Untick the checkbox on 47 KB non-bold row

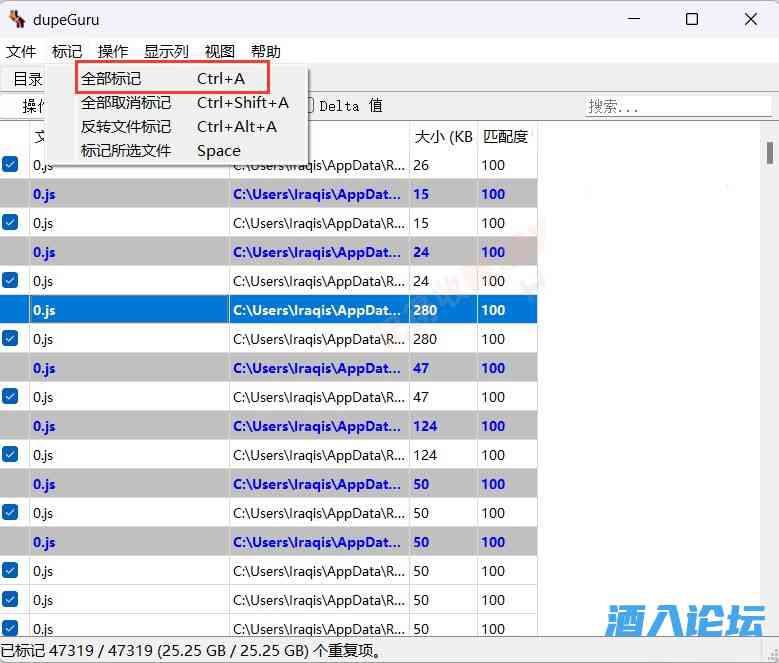[11, 397]
